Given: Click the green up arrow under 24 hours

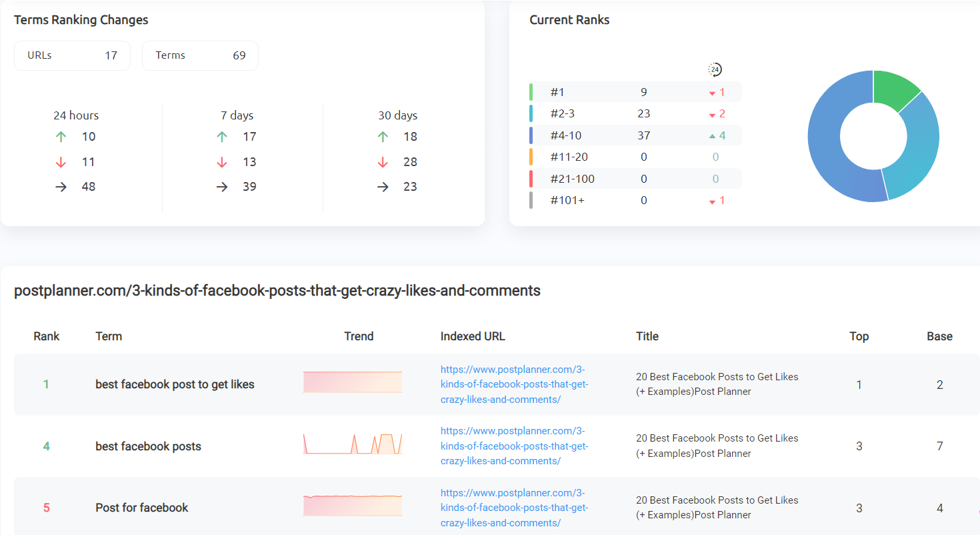Looking at the screenshot, I should coord(61,137).
